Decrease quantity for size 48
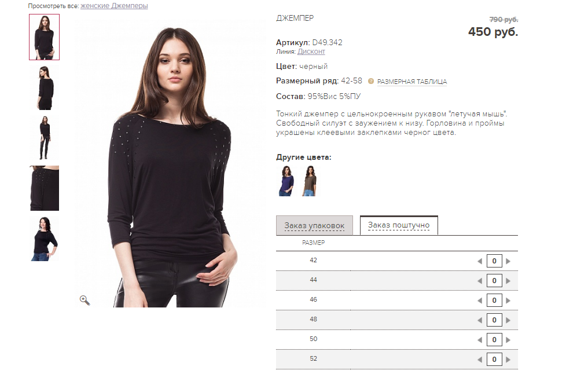Viewport: 588px width, 370px height. pyautogui.click(x=480, y=320)
